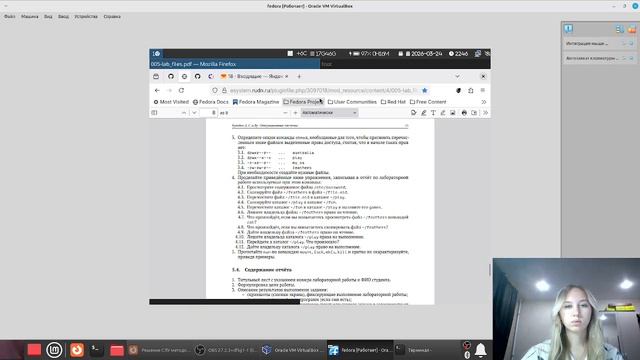The height and width of the screenshot is (360, 640).
Task: Click the VirtualBox notification center icon
Action: click(x=569, y=29)
